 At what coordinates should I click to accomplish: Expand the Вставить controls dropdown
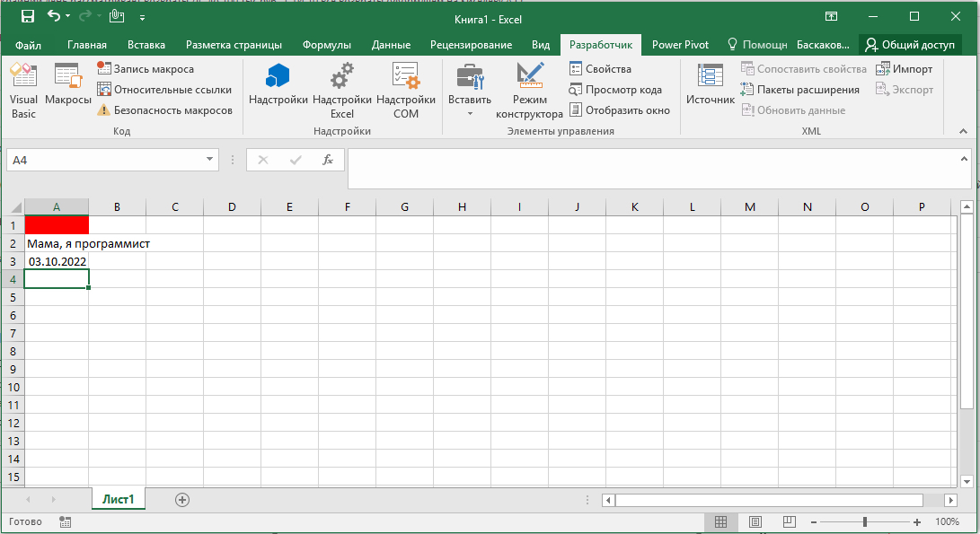click(x=470, y=114)
